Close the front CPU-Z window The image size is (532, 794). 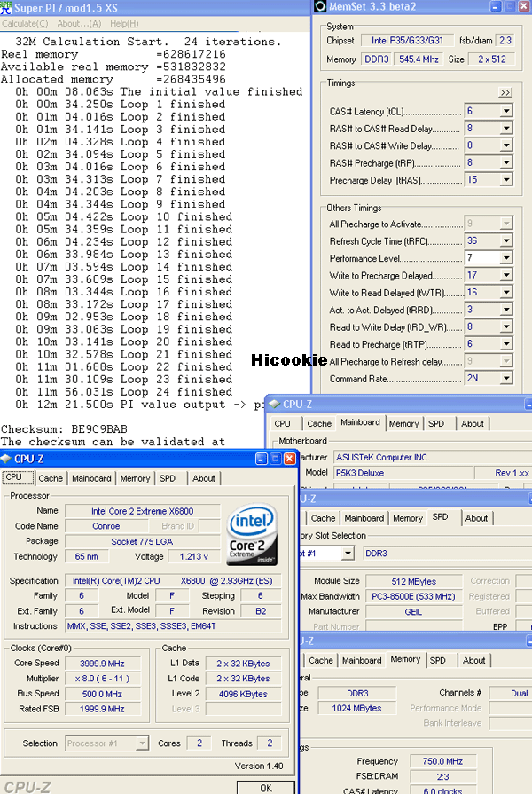[289, 459]
